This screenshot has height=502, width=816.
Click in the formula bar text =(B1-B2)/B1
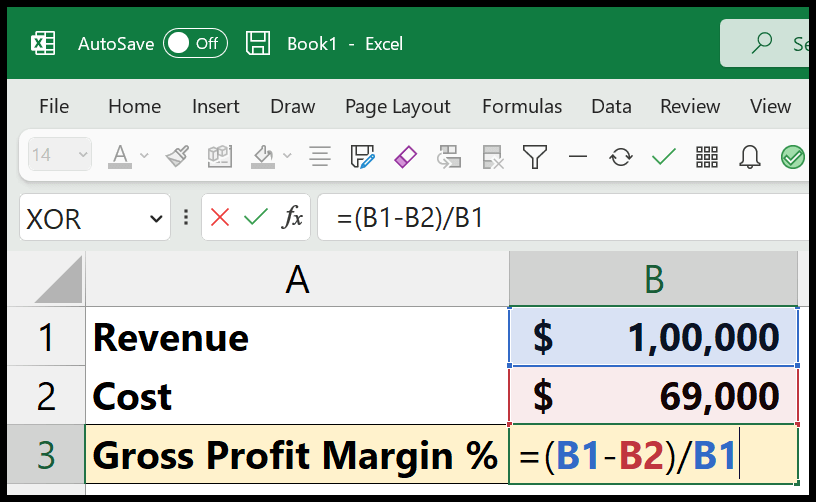pos(410,217)
